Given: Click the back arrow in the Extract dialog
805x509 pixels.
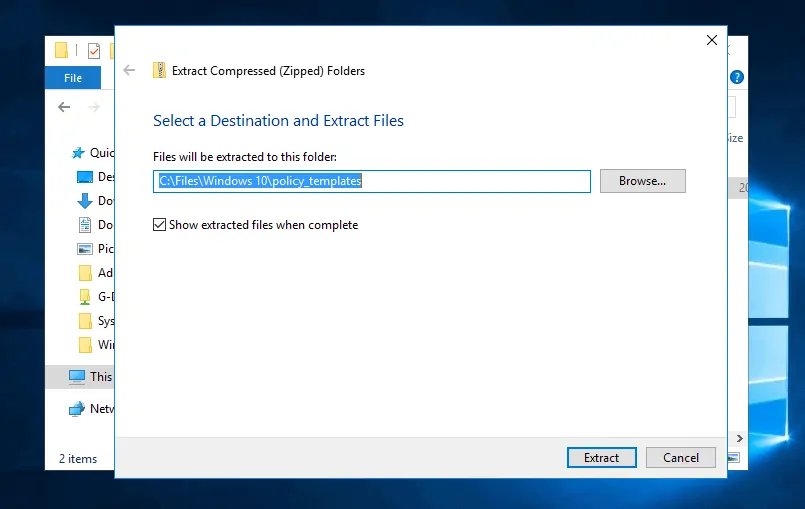Looking at the screenshot, I should (128, 70).
